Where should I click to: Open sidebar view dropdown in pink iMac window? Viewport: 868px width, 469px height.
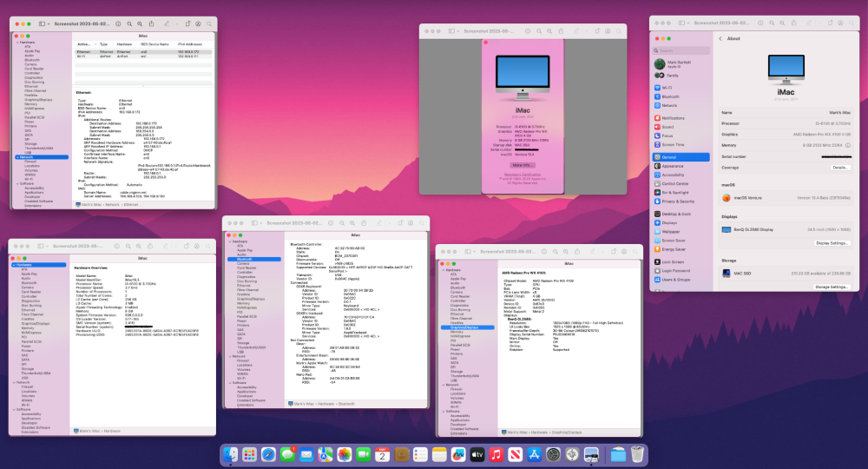point(458,31)
